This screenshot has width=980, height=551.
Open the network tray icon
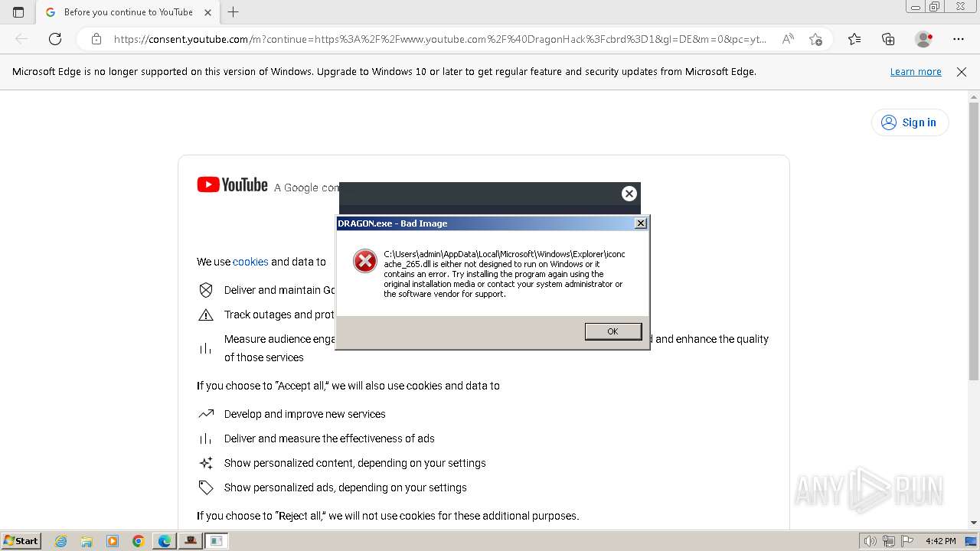[x=889, y=541]
